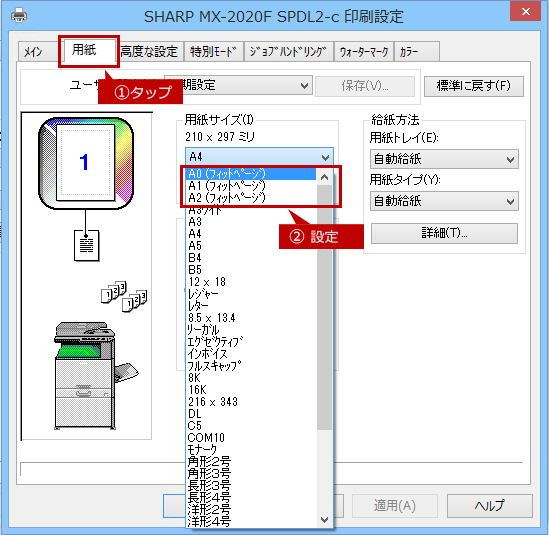Image resolution: width=549 pixels, height=535 pixels.
Task: Select レター paper size
Action: coord(251,306)
